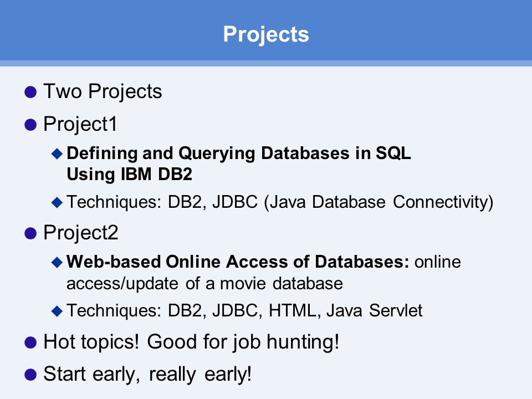Click the Hot topics! Good for job hunting line
Screen dimensions: 532x399
point(191,342)
